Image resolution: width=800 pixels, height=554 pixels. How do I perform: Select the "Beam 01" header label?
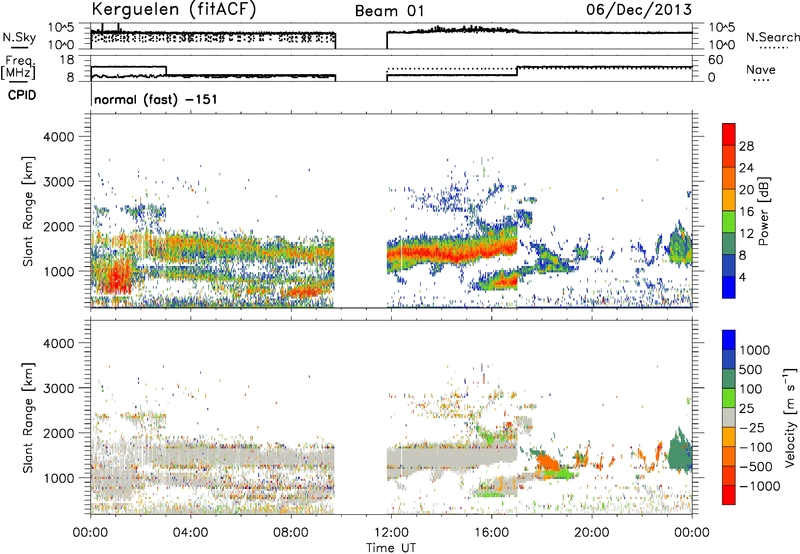coord(389,11)
